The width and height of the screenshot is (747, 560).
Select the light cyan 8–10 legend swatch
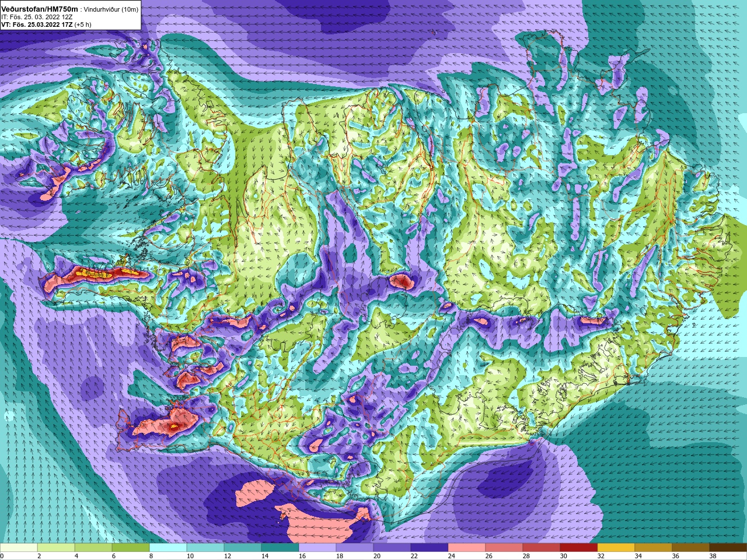[168, 548]
